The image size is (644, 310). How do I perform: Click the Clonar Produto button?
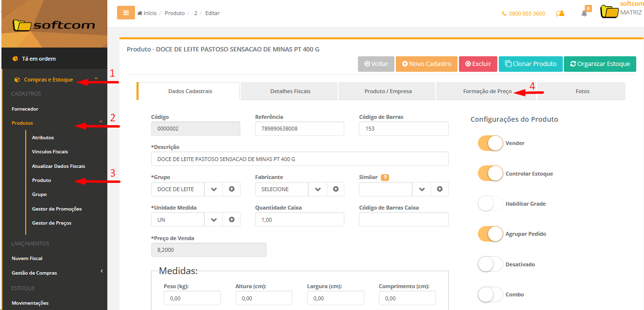click(x=530, y=64)
